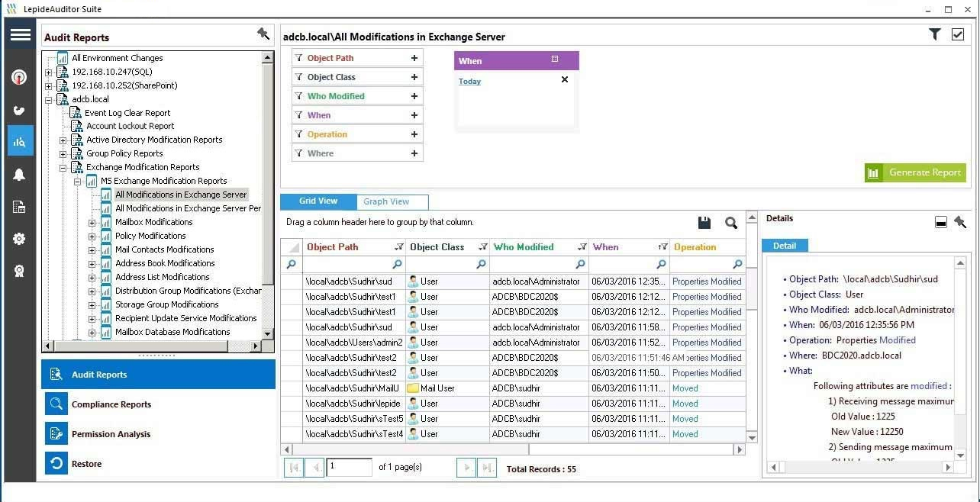Expand the 192.168.10.252(SharePoint) tree node
This screenshot has width=980, height=502.
tap(48, 86)
